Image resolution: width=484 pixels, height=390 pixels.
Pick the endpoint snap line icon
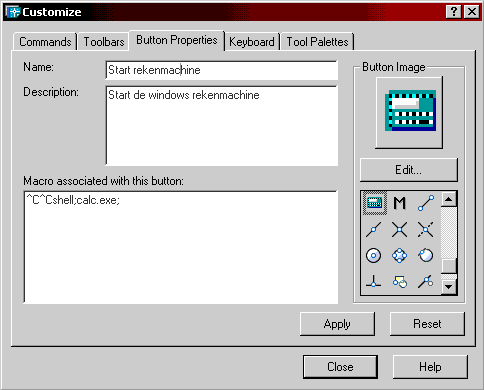(x=426, y=203)
